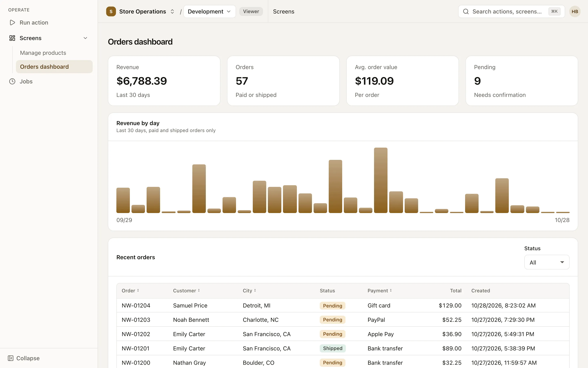Screen dimensions: 588x368
Task: Sort table by City column
Action: 249,291
